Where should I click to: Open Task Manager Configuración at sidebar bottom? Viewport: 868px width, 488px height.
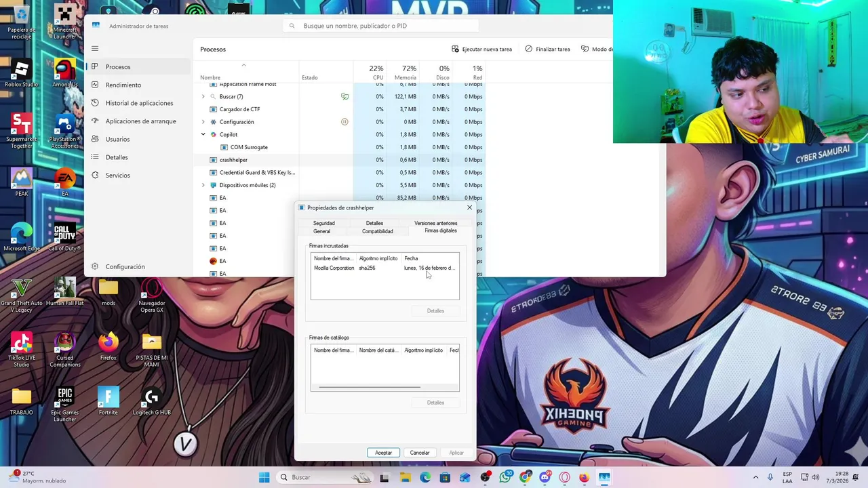(x=138, y=266)
